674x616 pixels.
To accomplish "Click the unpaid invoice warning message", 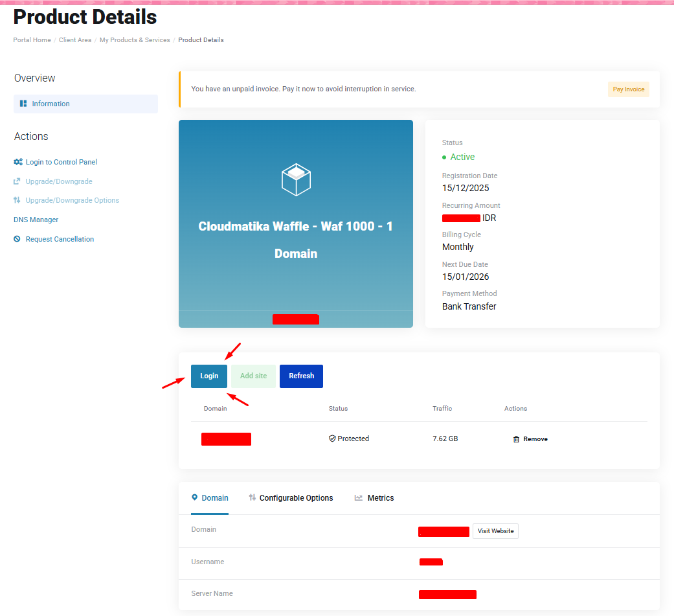I will tap(304, 89).
